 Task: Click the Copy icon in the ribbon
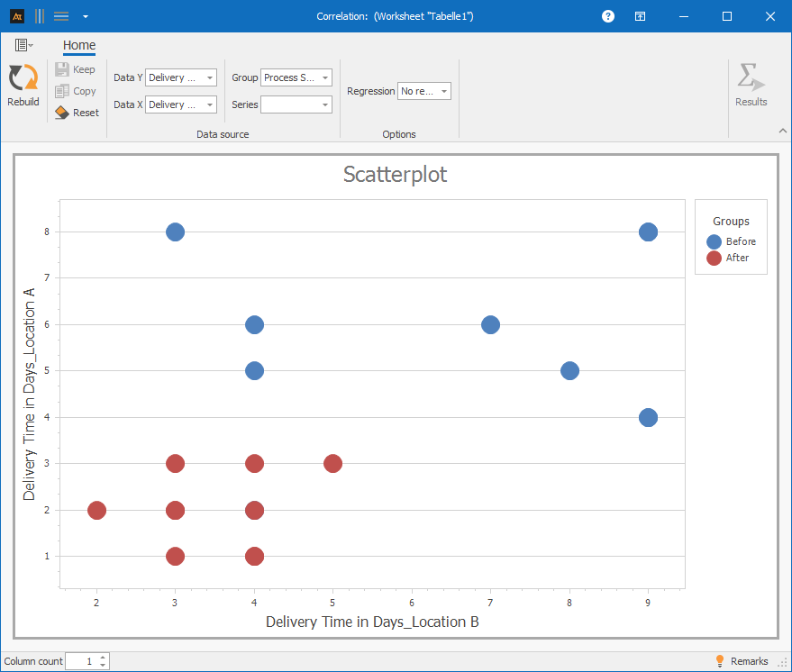click(62, 91)
